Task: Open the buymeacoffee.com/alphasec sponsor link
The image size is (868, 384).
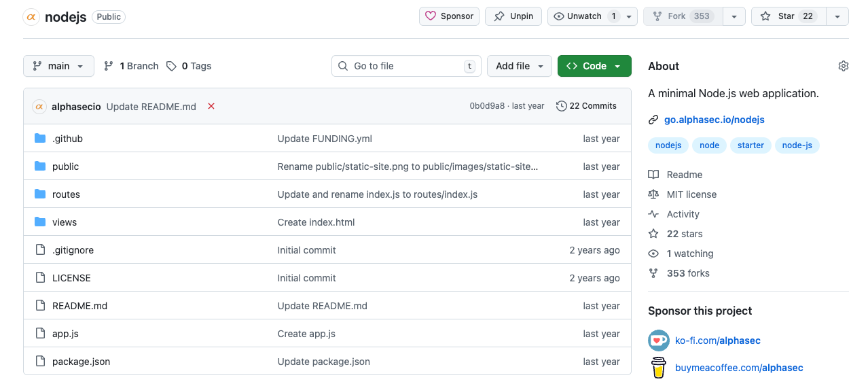Action: coord(739,368)
